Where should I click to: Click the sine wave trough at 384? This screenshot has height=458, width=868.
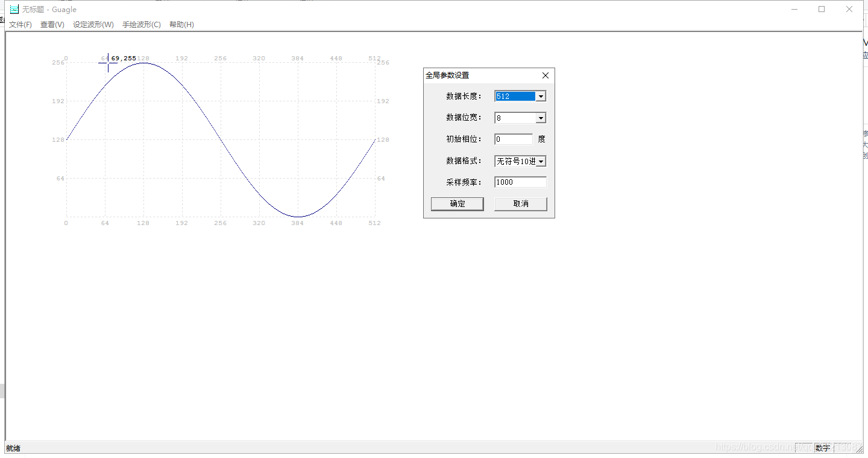298,216
